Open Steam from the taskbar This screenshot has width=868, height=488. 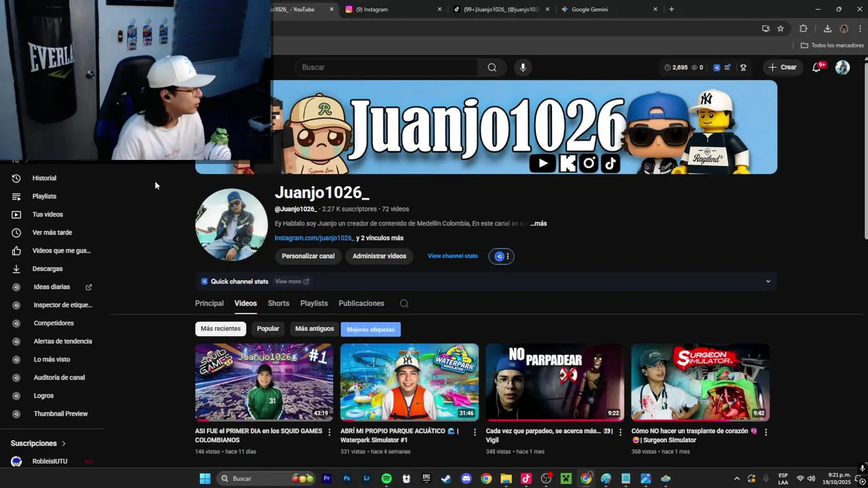[x=446, y=479]
